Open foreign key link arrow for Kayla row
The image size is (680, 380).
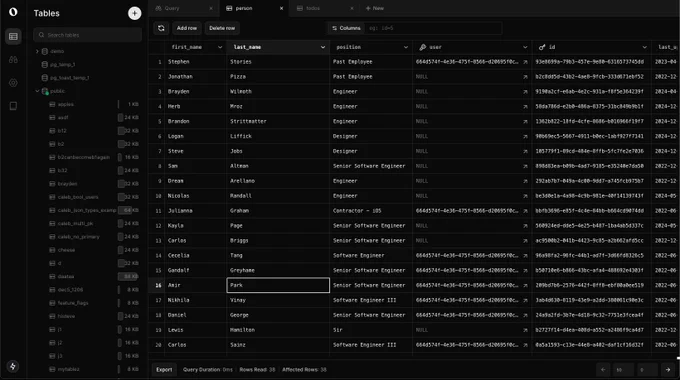point(525,226)
